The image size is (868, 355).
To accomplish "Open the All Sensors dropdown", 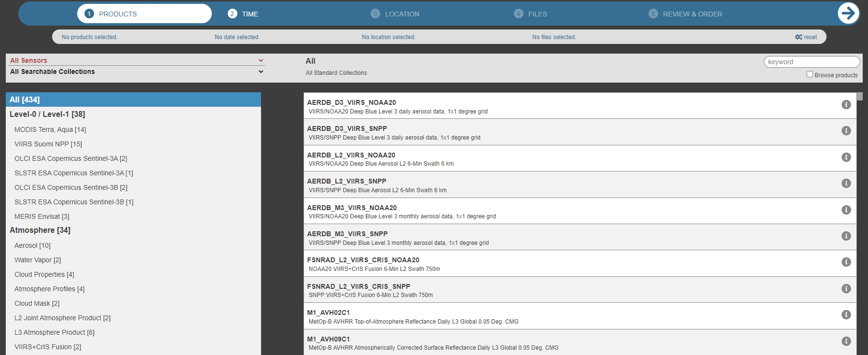I will [x=137, y=60].
